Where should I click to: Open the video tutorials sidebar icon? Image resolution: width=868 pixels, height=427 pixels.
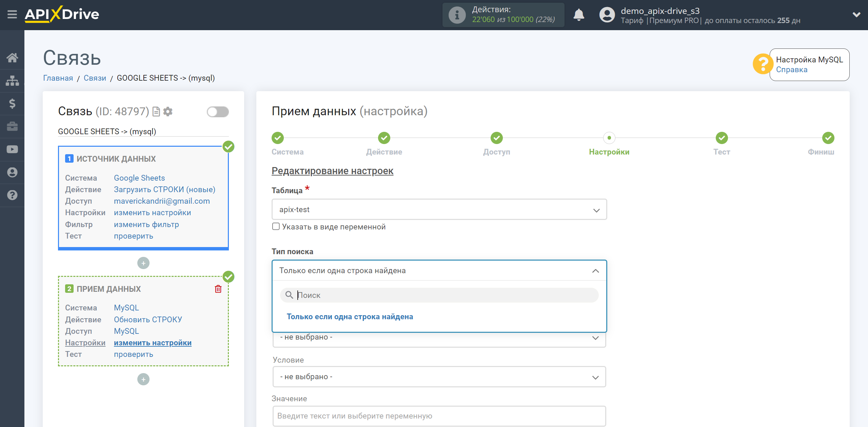coord(12,149)
